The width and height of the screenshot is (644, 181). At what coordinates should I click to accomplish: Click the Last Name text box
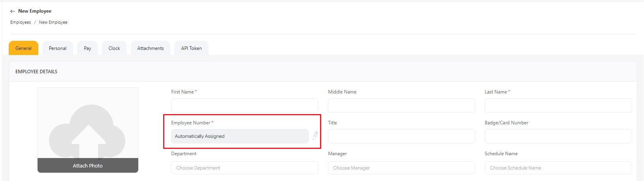pos(558,105)
